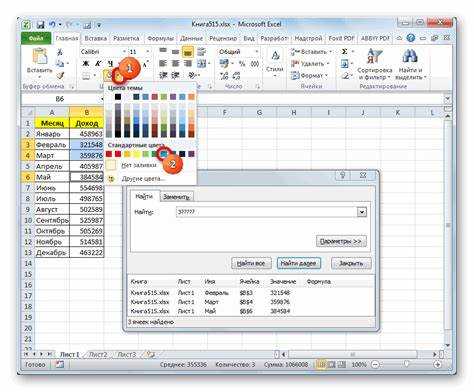Click the Undo arrow icon
Viewport: 474px width, 392px height.
(x=52, y=24)
